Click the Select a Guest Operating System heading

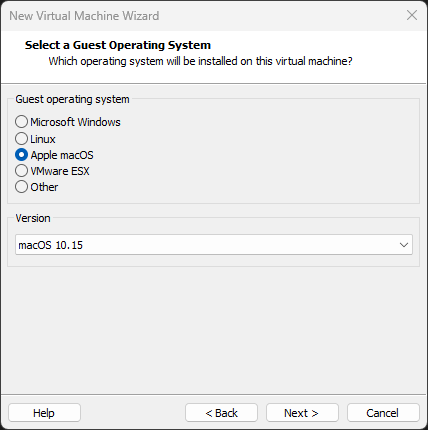click(x=118, y=45)
